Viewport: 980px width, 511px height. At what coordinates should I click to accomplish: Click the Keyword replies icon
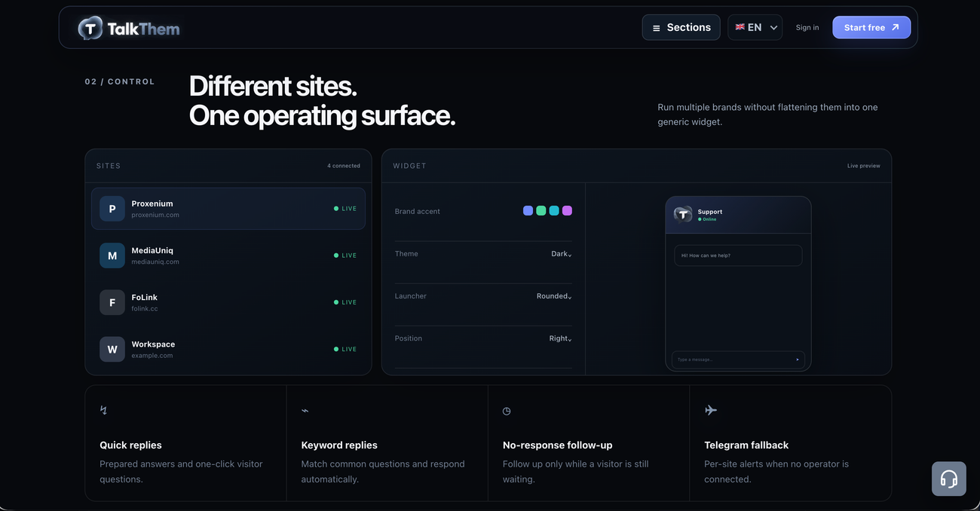pyautogui.click(x=305, y=411)
